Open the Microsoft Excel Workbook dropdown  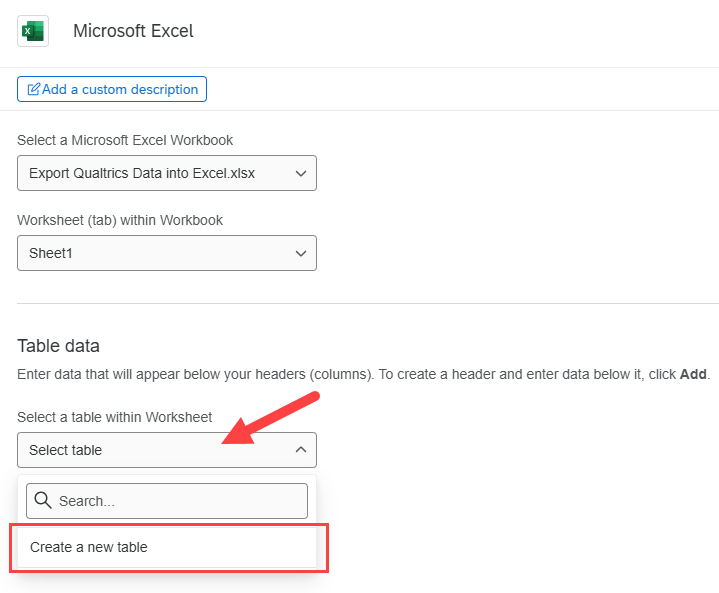pyautogui.click(x=167, y=173)
